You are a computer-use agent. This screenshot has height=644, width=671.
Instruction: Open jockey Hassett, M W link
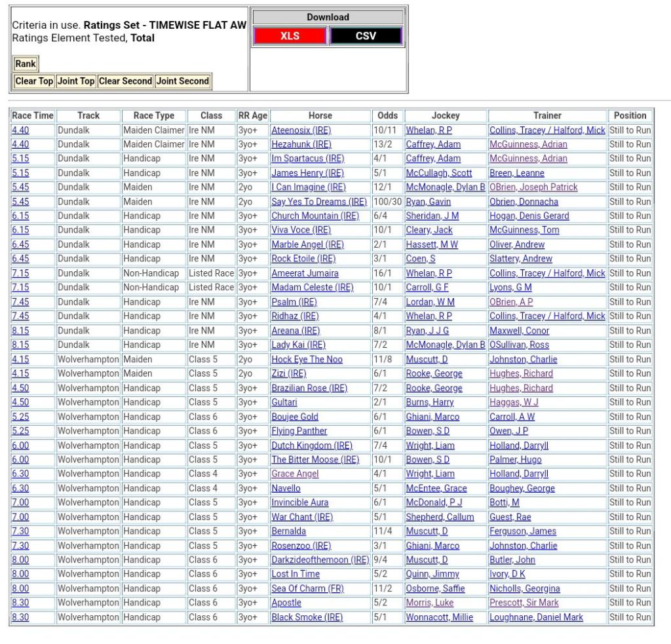[x=432, y=244]
